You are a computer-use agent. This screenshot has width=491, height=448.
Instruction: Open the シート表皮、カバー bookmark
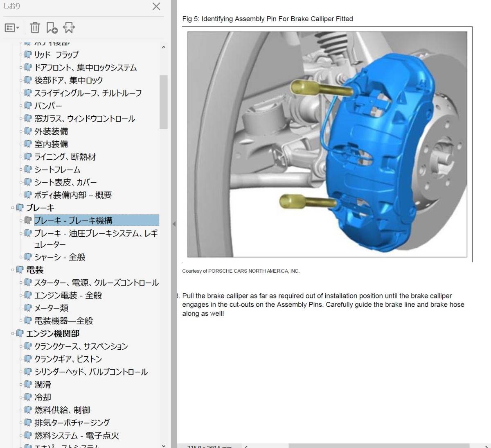coord(65,182)
